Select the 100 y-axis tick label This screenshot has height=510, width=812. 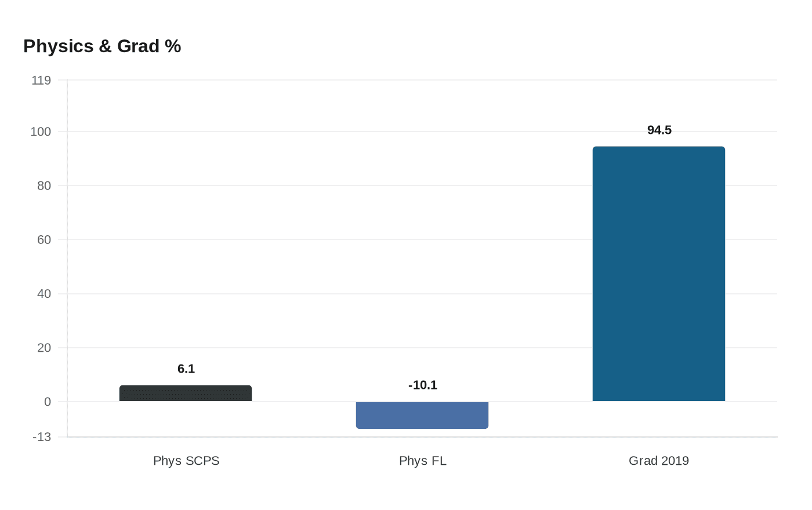(x=41, y=132)
